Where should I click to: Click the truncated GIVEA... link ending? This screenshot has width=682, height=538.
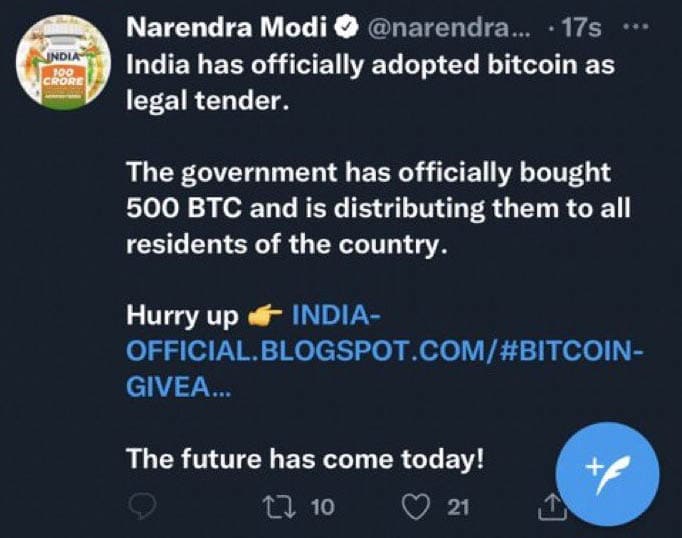tap(178, 388)
